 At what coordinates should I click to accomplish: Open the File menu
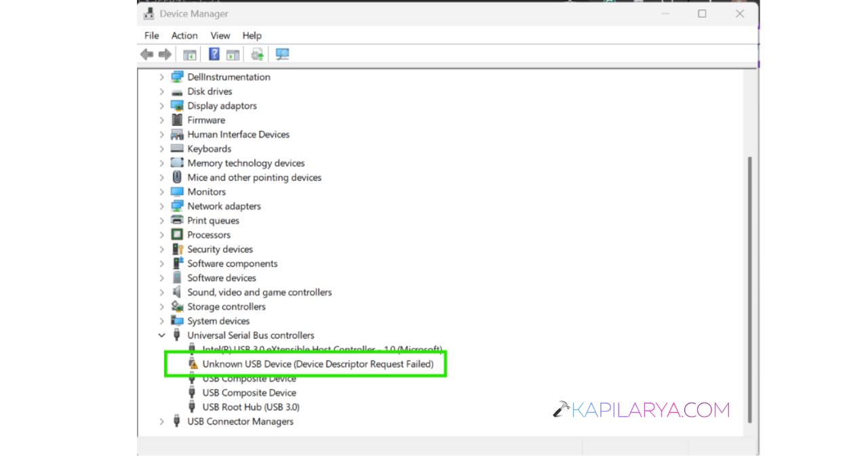click(x=152, y=35)
